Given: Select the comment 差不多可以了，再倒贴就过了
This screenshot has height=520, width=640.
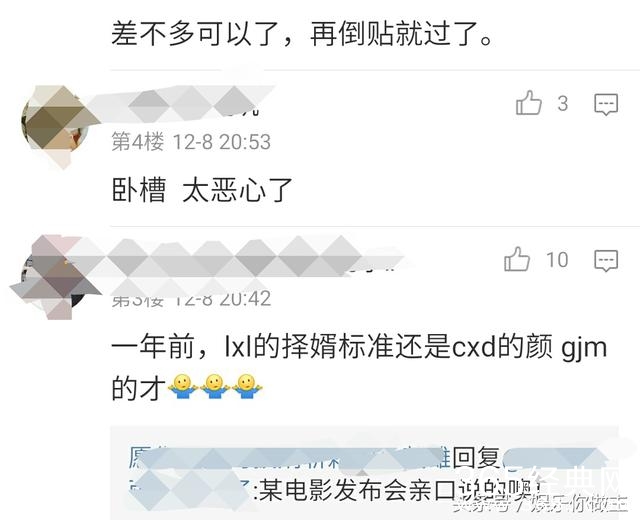Looking at the screenshot, I should (302, 33).
